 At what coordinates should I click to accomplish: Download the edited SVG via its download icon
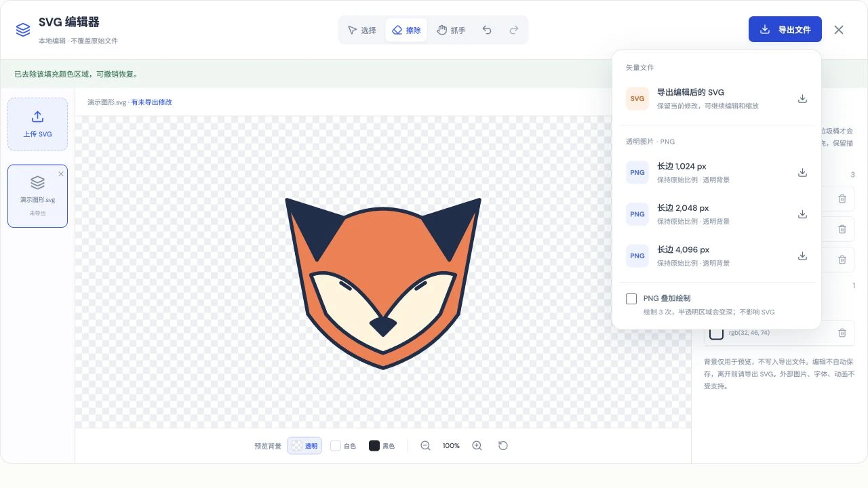coord(802,99)
